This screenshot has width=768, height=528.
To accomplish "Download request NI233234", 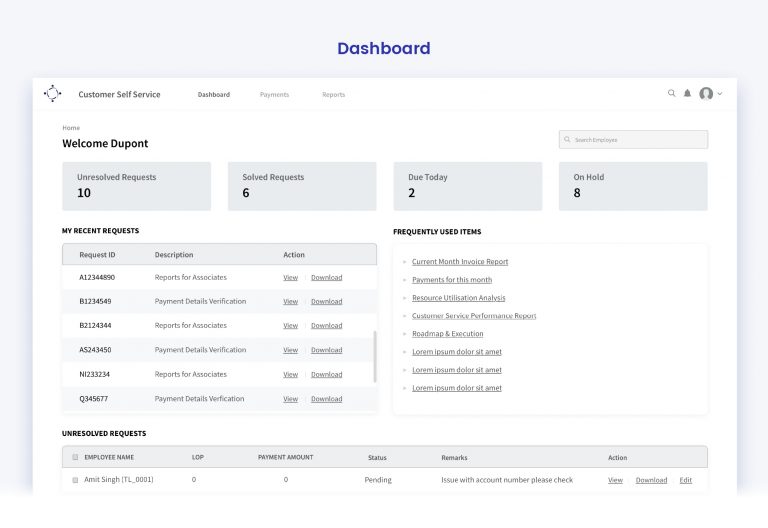I will click(327, 374).
